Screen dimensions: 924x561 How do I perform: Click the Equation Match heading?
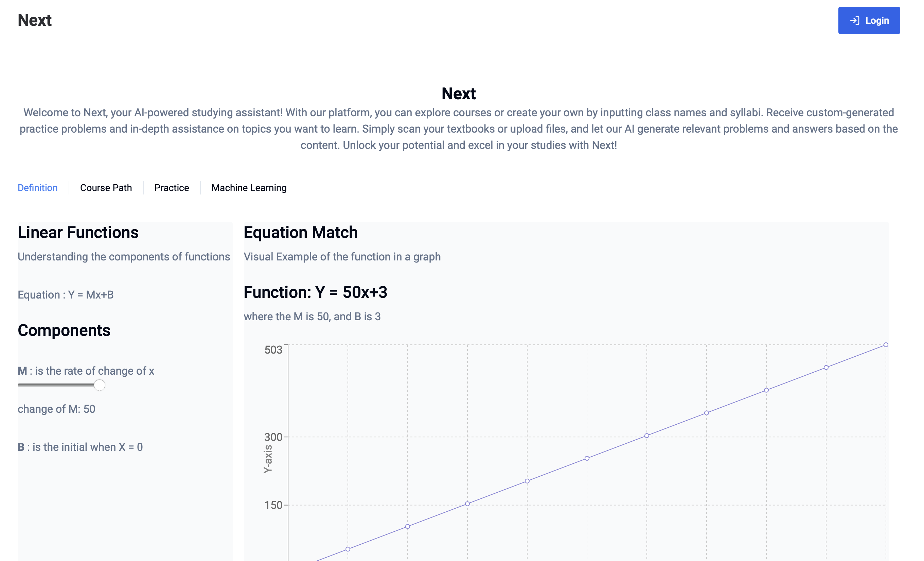[300, 233]
